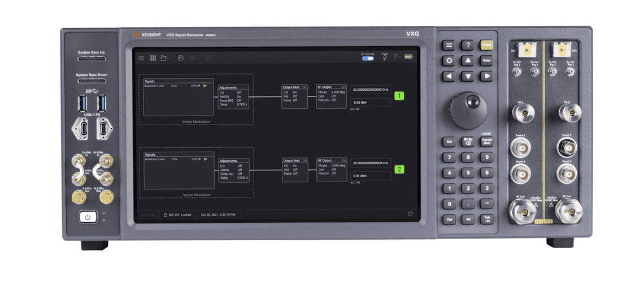Expand the help question mark dropdown
The height and width of the screenshot is (282, 644).
click(x=396, y=57)
